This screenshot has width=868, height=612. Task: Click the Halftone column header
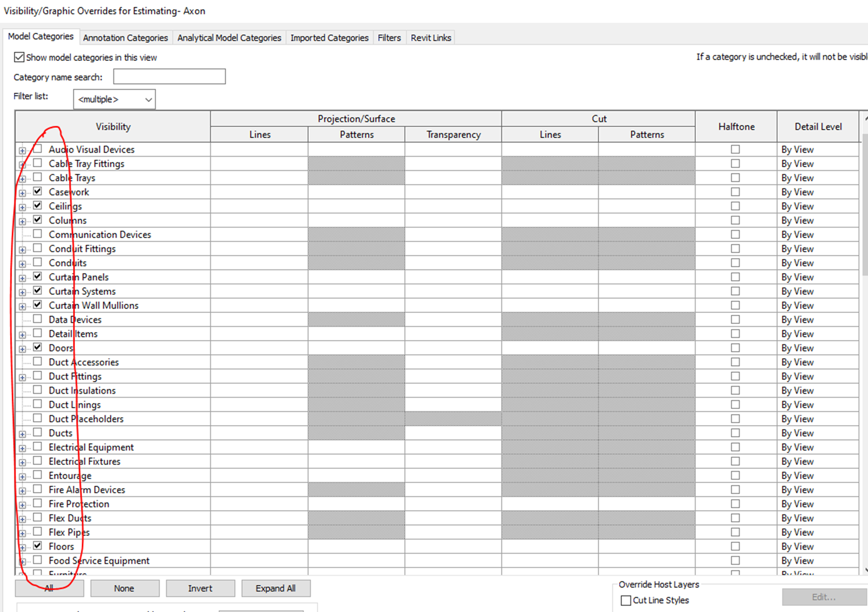pos(736,126)
